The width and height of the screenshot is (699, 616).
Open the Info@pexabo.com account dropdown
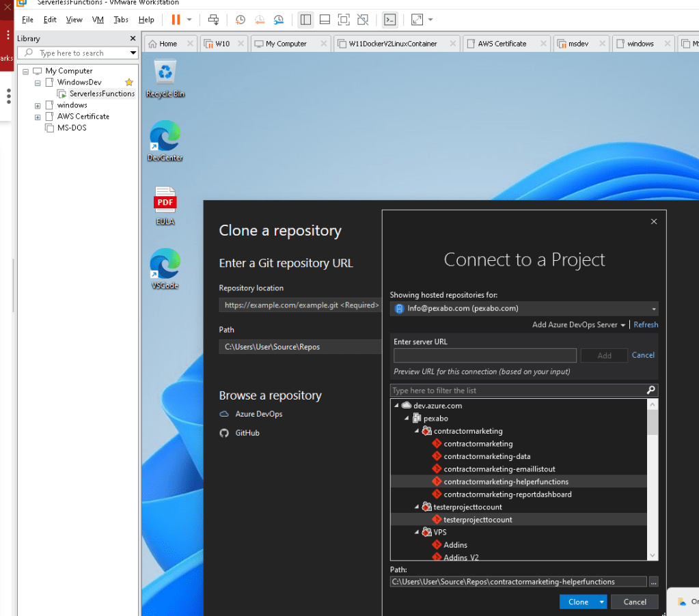524,309
